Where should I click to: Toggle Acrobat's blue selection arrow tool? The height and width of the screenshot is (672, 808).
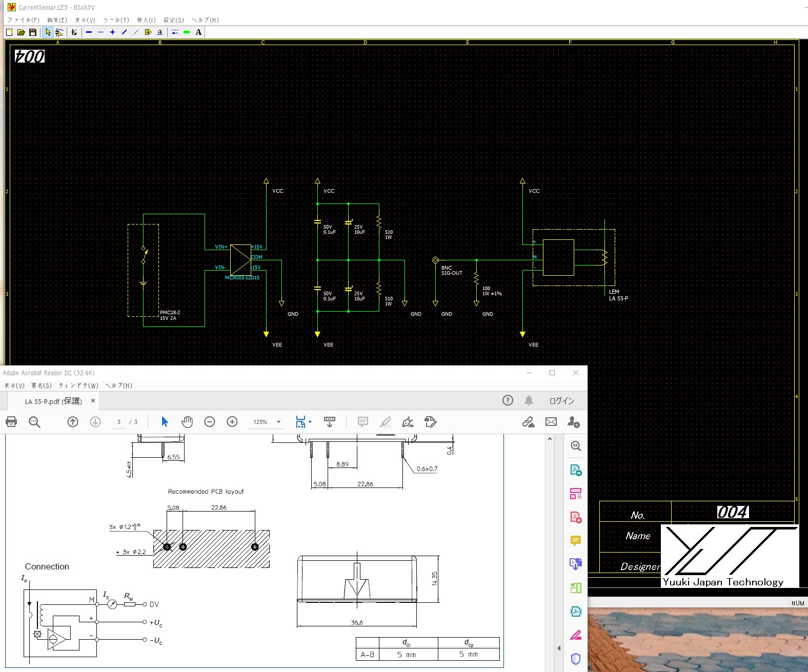point(165,422)
